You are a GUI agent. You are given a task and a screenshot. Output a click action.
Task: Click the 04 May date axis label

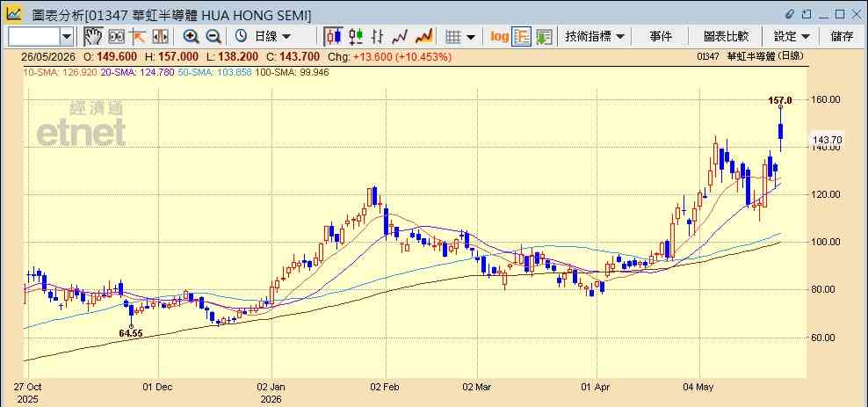point(698,387)
